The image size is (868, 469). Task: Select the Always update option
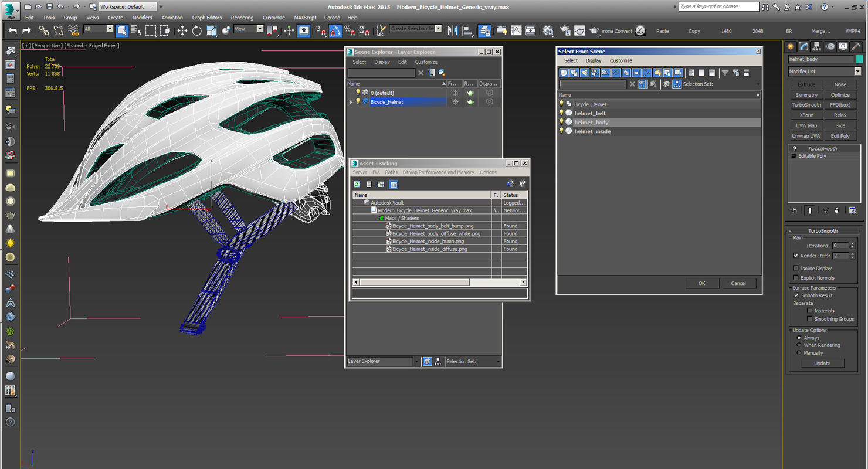(x=799, y=338)
